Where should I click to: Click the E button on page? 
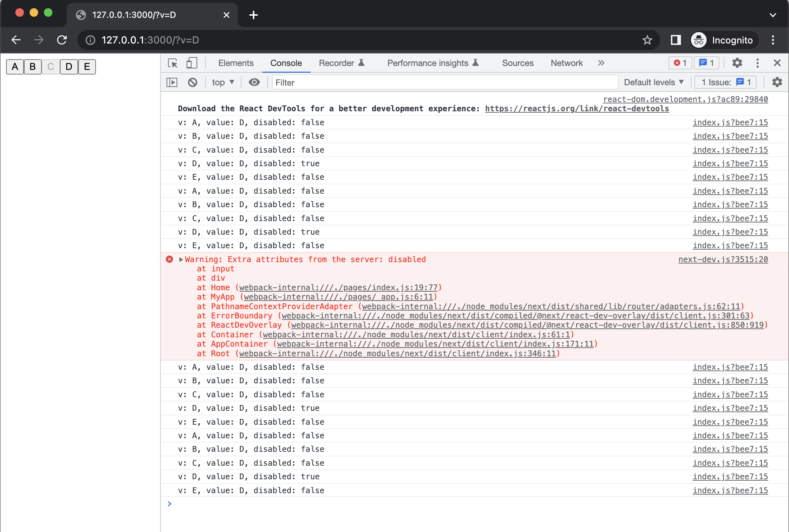pos(87,67)
